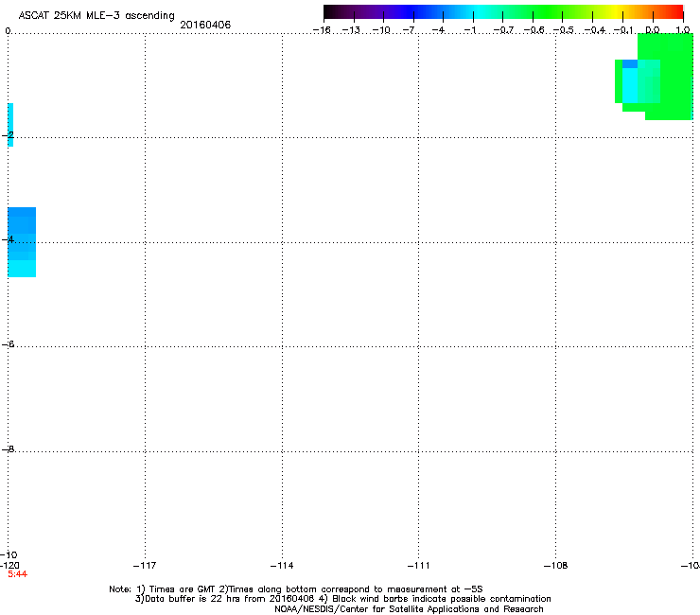
Task: Click longitude axis label -114
Action: coord(282,566)
